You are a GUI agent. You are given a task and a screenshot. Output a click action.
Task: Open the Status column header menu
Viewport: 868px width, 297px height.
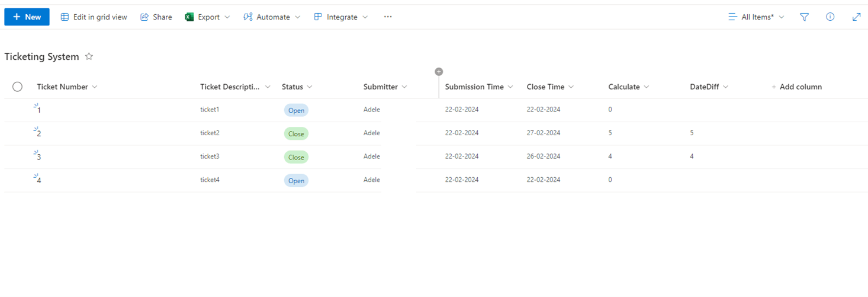[297, 87]
